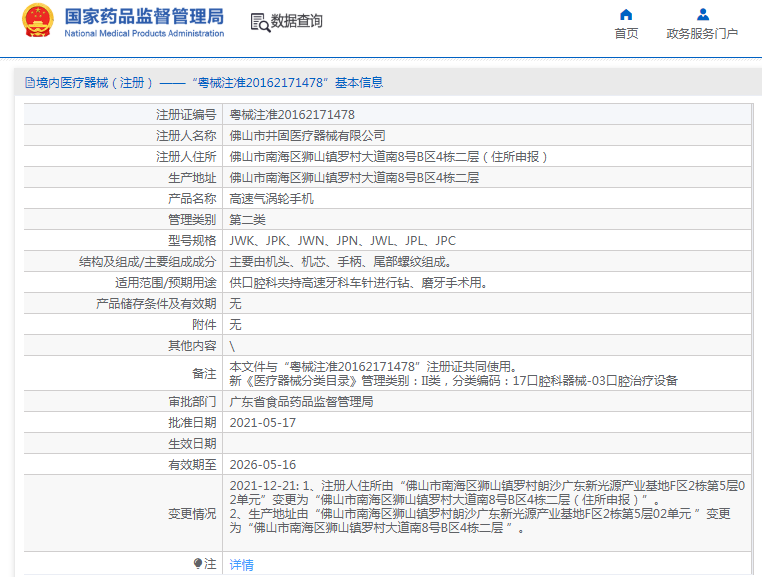This screenshot has width=762, height=577.
Task: Click the 适用范围/预期用途 row label
Action: (165, 282)
